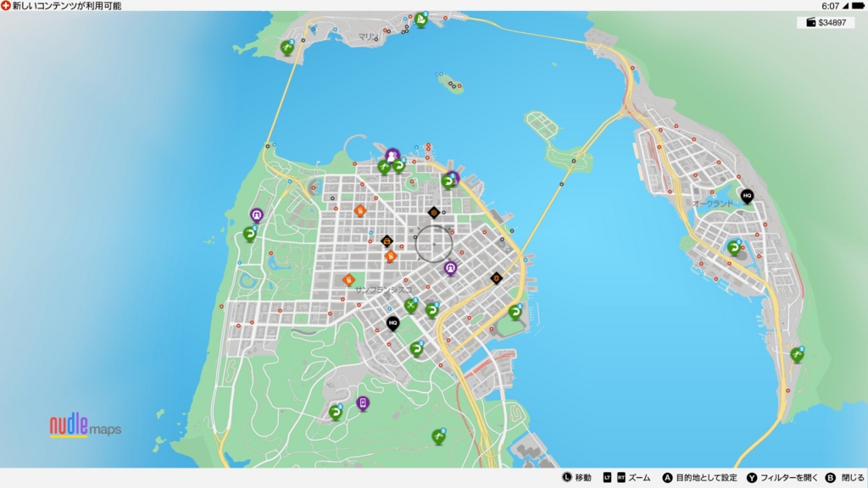Select green arrow marker at the ballpark
Viewport: 868px width, 488px height.
515,312
